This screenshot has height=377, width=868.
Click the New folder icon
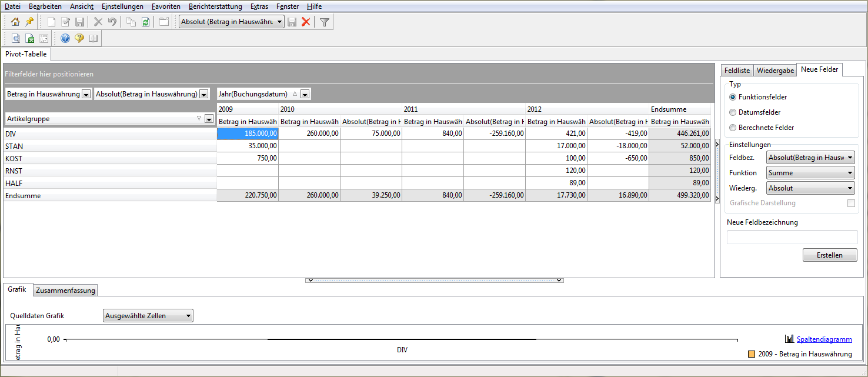coord(163,22)
